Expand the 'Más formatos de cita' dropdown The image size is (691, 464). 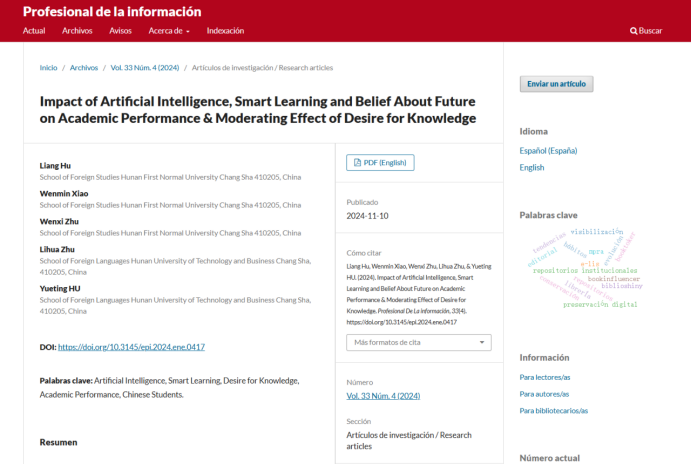tap(418, 342)
